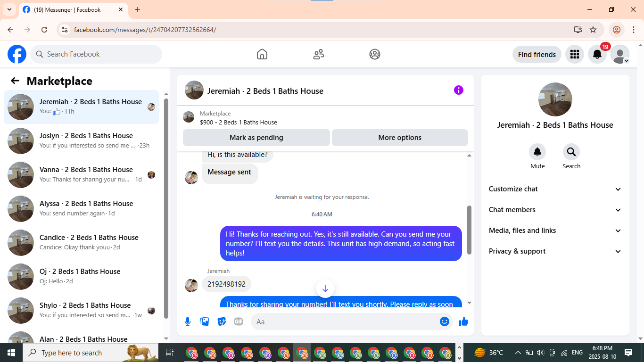Open the Oj 2 Beds conversation
Viewport: 644px width, 362px height.
pyautogui.click(x=82, y=277)
